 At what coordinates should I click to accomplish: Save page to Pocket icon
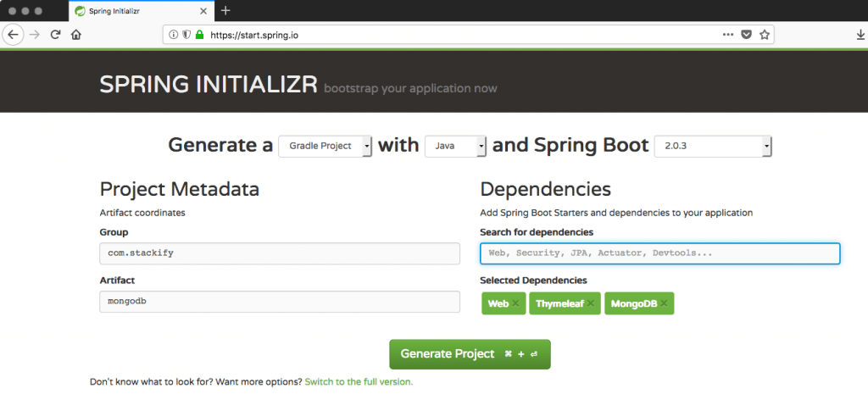[746, 34]
